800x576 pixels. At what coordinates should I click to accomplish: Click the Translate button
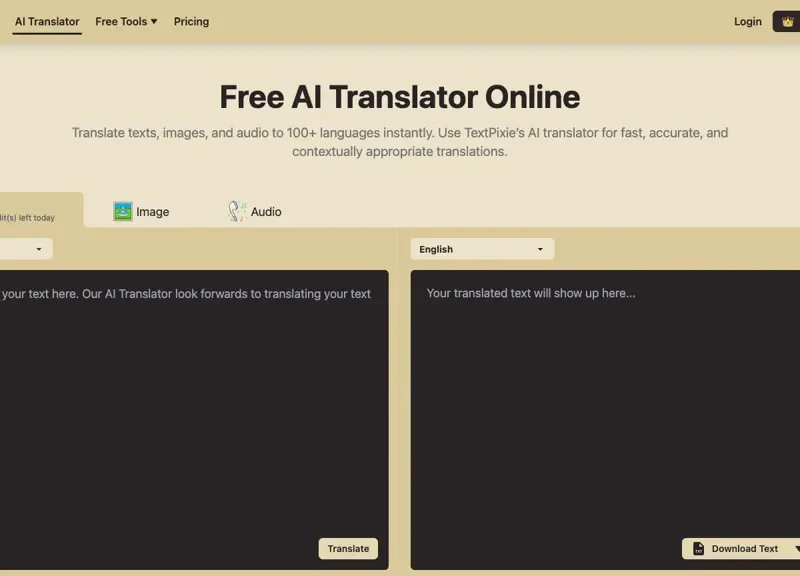click(348, 548)
